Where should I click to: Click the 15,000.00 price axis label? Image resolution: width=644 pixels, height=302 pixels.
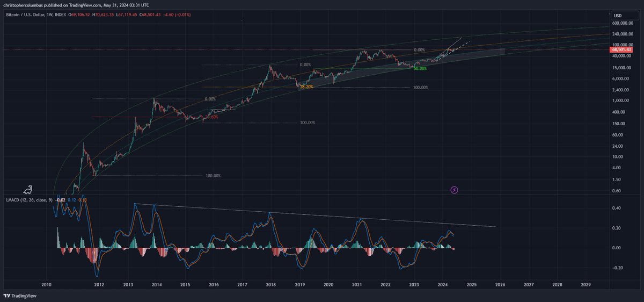623,68
